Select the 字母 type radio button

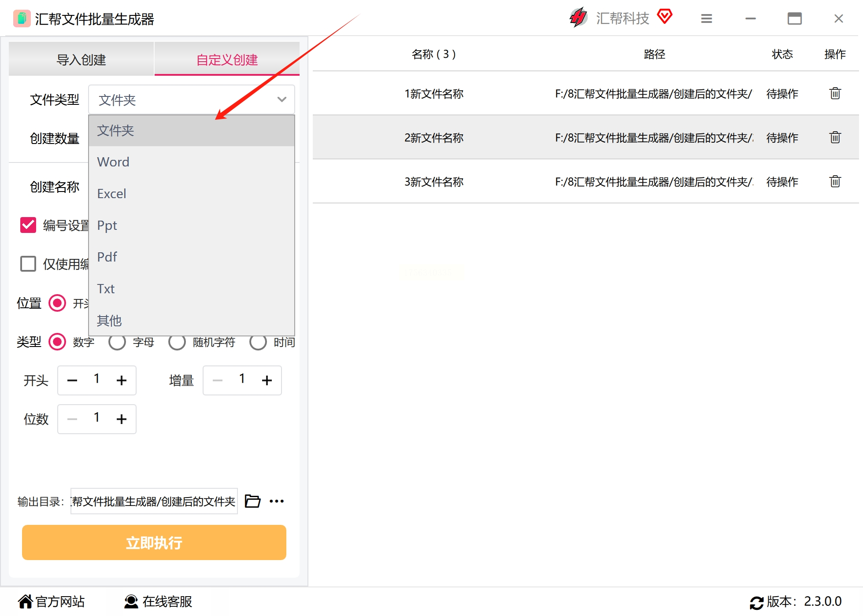(x=117, y=342)
